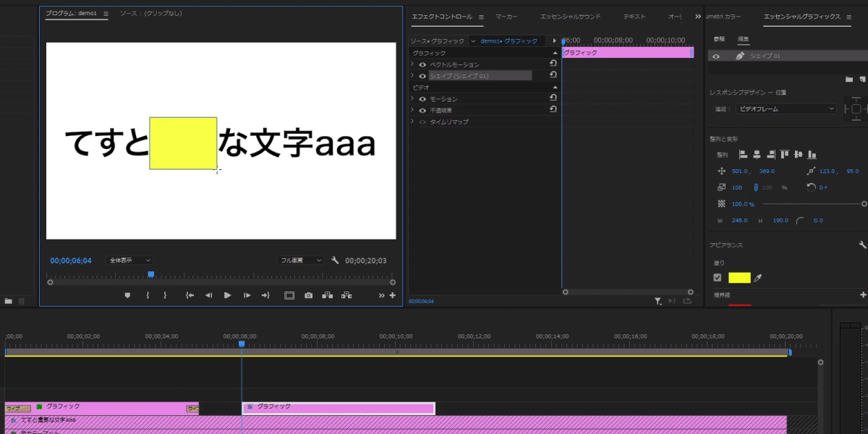The image size is (868, 434).
Task: Reset シェイプ (シェイプ 01) effect
Action: [x=553, y=75]
